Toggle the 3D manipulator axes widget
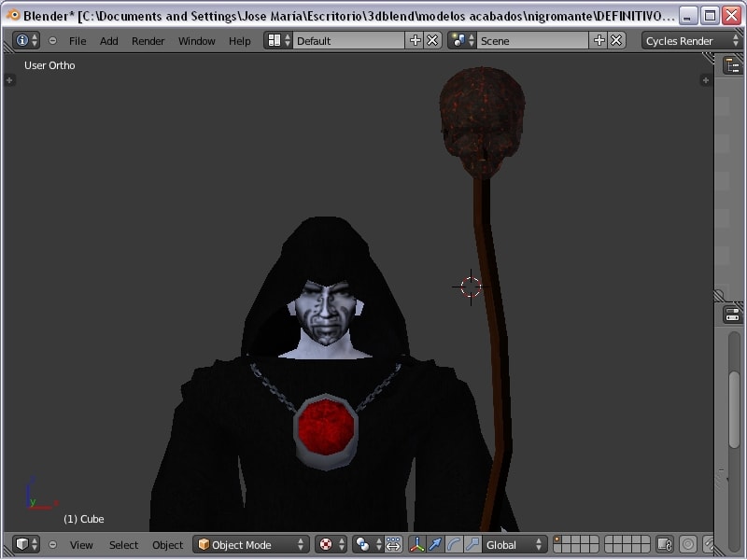The width and height of the screenshot is (747, 560). [x=416, y=544]
